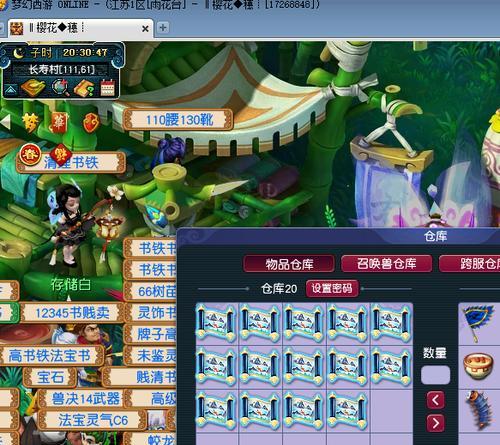Go to previous warehouse page arrow

coord(436,400)
